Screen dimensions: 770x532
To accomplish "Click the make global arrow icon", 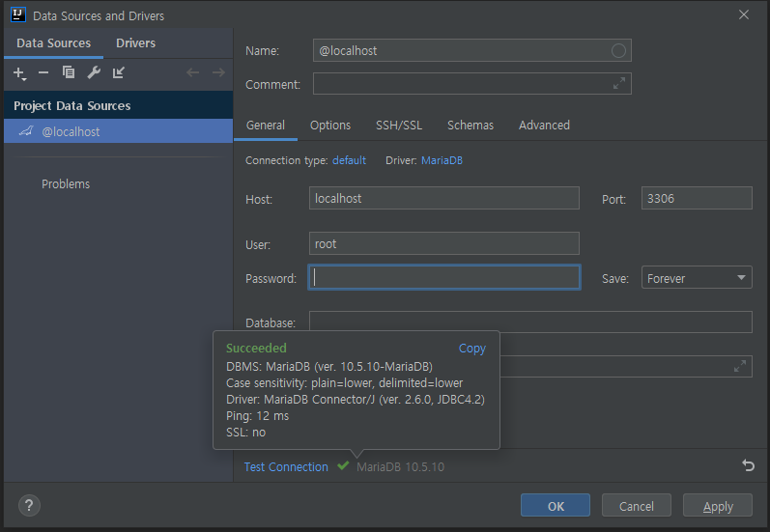I will pyautogui.click(x=118, y=72).
